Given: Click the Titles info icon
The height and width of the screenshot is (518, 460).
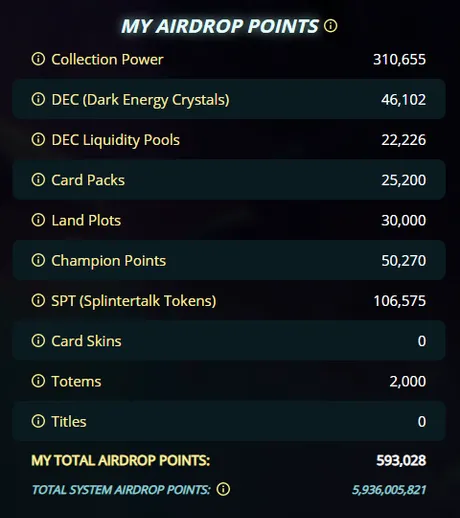Looking at the screenshot, I should [x=38, y=421].
